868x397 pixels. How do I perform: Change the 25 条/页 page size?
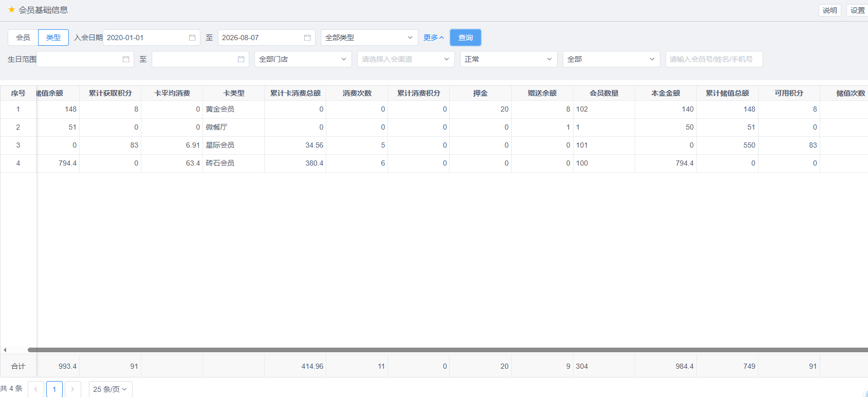pyautogui.click(x=110, y=389)
